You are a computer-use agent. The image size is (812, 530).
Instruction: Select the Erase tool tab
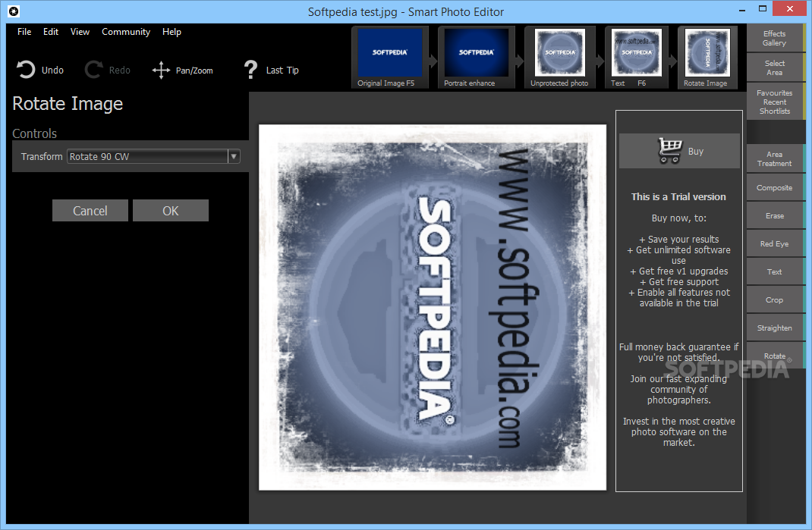[x=776, y=216]
